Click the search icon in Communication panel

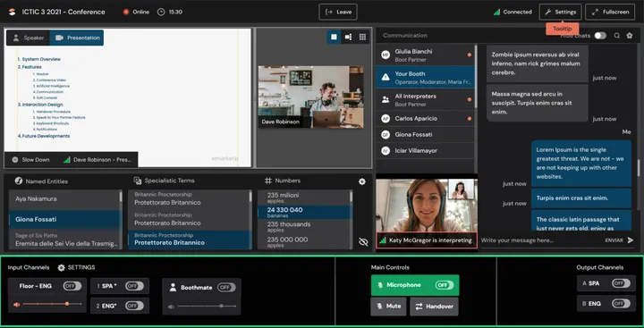[617, 36]
